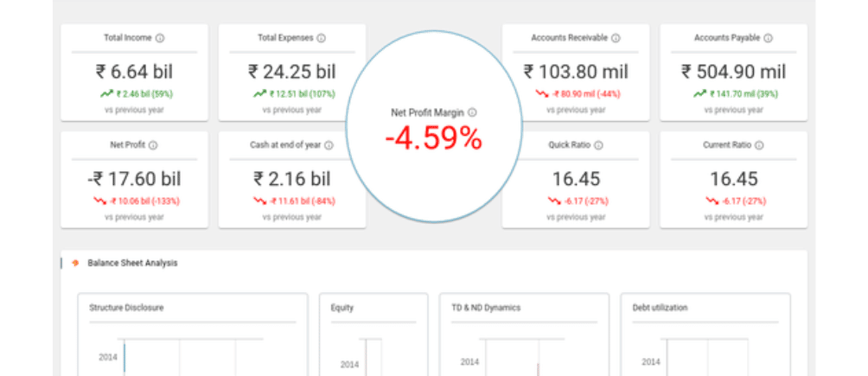Open the Debt utilization chart card
This screenshot has width=868, height=376.
705,335
